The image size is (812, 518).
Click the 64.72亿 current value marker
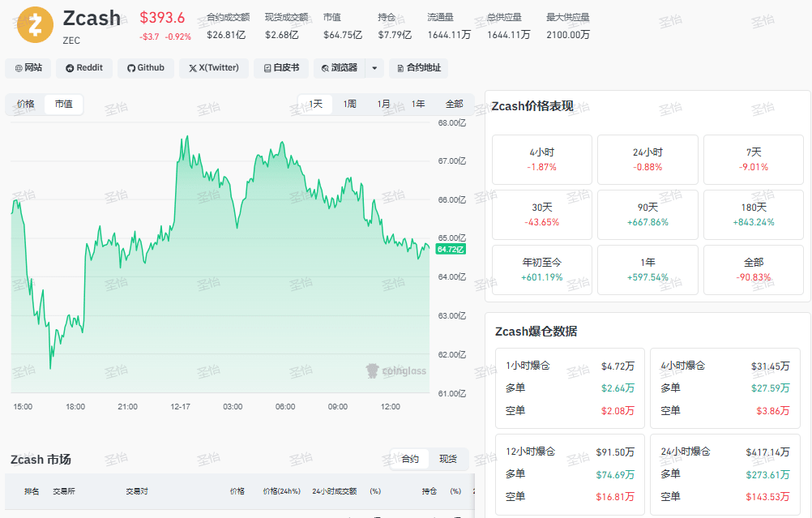451,249
